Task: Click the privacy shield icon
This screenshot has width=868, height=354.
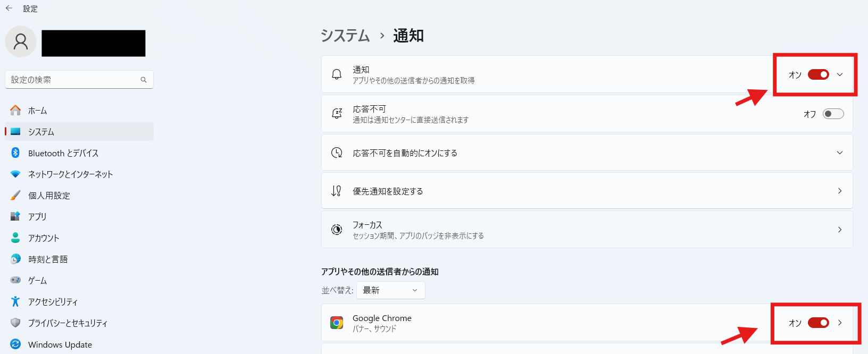Action: coord(15,323)
